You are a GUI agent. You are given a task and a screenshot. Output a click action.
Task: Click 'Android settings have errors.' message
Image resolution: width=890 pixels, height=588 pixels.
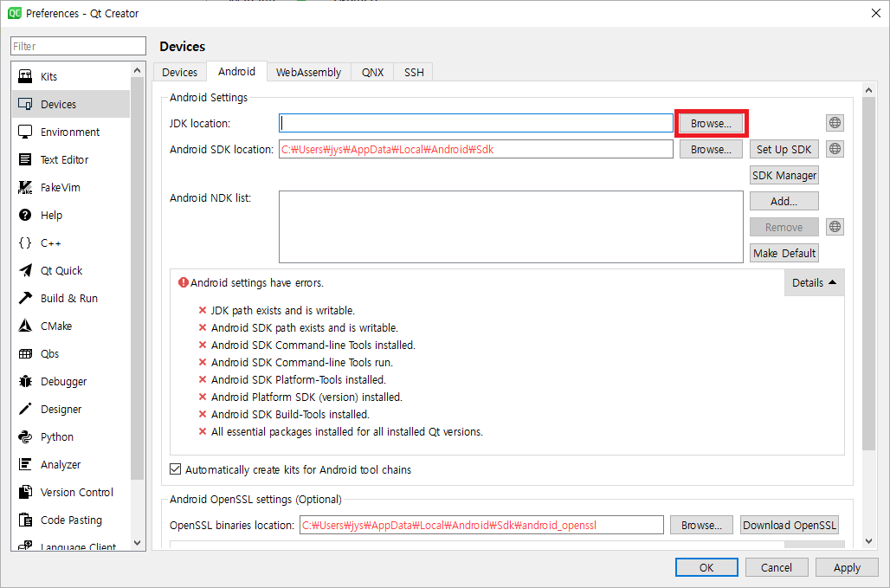click(257, 282)
